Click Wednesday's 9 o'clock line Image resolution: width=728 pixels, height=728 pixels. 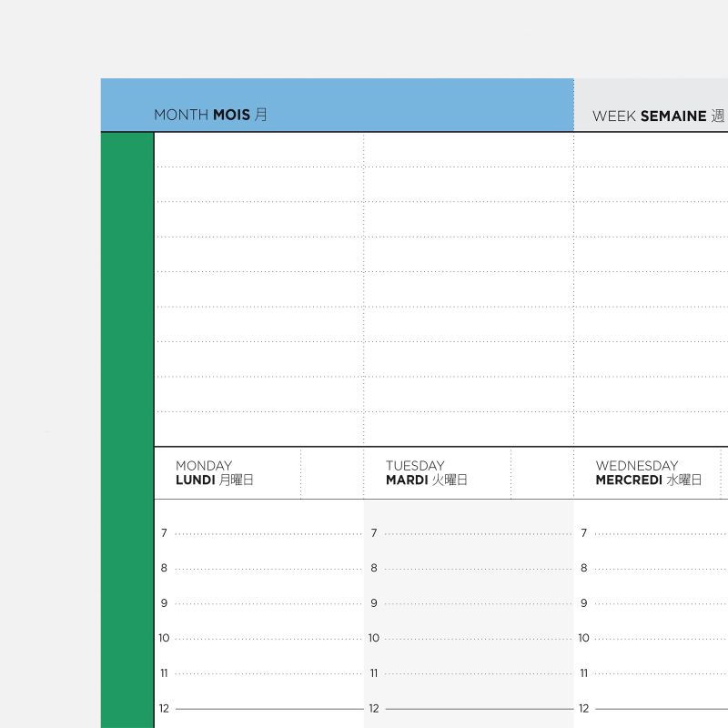coord(660,603)
